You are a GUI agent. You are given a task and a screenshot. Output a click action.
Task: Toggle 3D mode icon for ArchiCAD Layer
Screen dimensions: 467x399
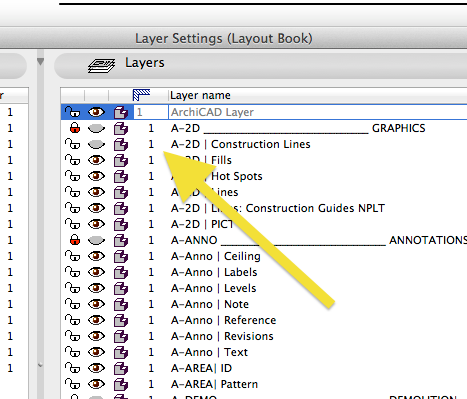121,112
